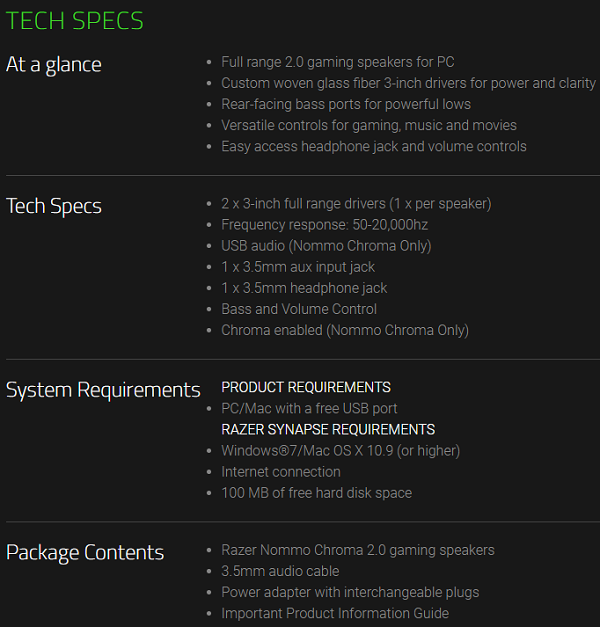The height and width of the screenshot is (627, 600).
Task: Click the 'At a glance' section title
Action: pyautogui.click(x=54, y=64)
